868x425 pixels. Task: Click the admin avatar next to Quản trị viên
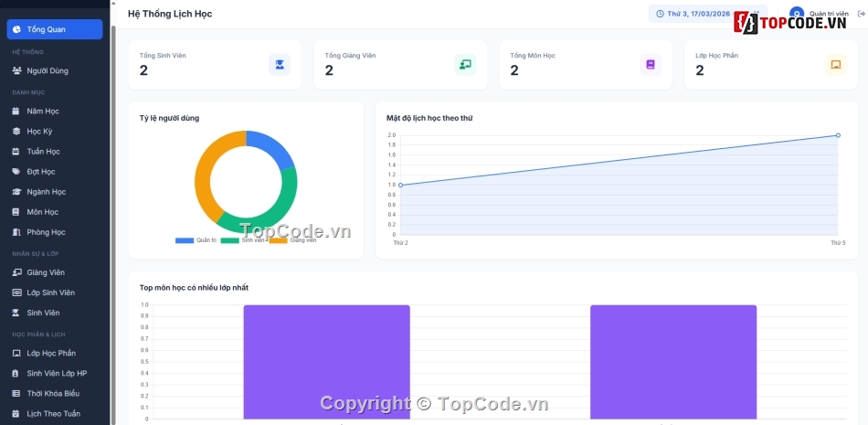[797, 14]
